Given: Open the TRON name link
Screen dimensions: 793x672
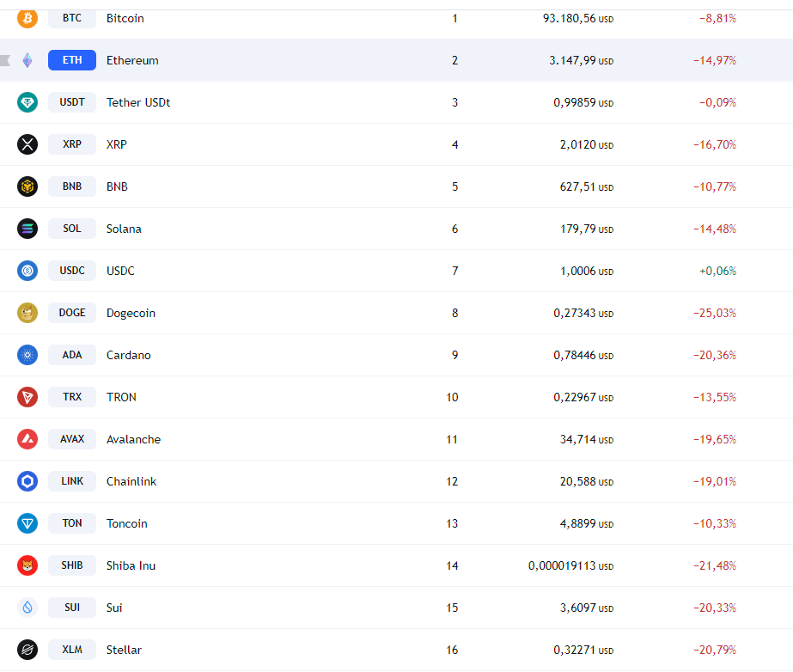Looking at the screenshot, I should (x=121, y=397).
